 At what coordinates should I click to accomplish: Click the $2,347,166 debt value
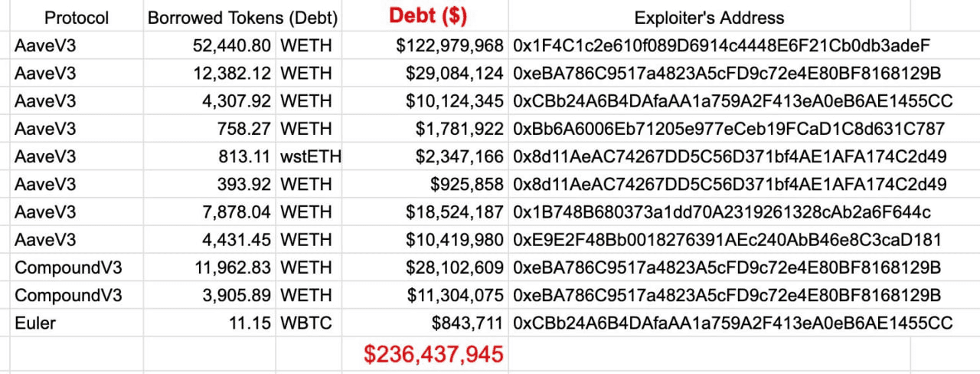459,156
